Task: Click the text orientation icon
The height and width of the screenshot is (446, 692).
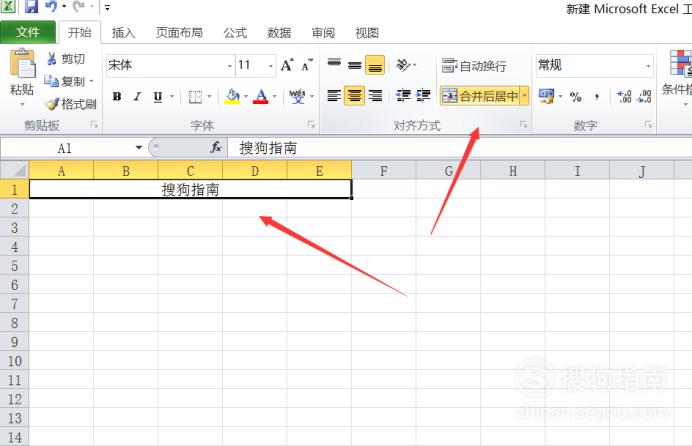Action: pos(404,65)
